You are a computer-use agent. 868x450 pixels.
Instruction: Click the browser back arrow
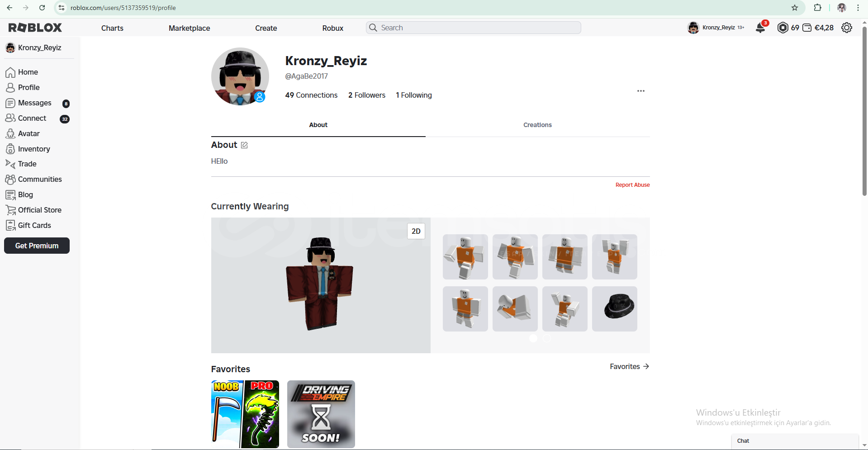[x=9, y=8]
